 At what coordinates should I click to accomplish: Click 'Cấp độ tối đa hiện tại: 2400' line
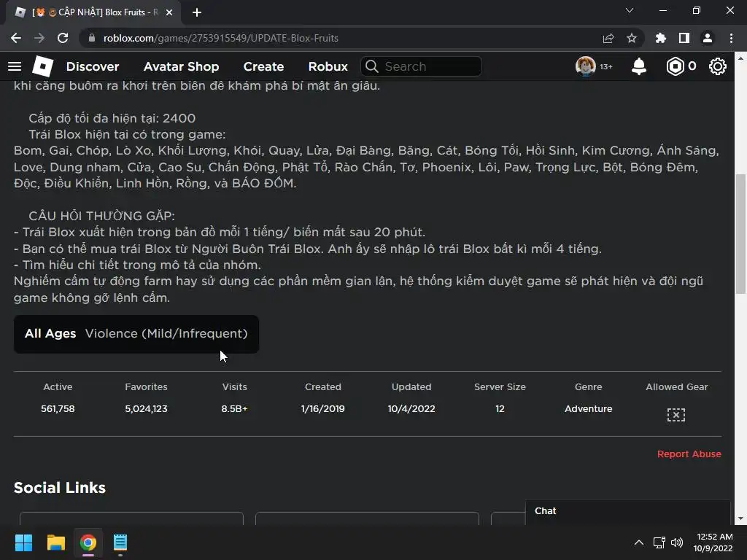tap(112, 118)
